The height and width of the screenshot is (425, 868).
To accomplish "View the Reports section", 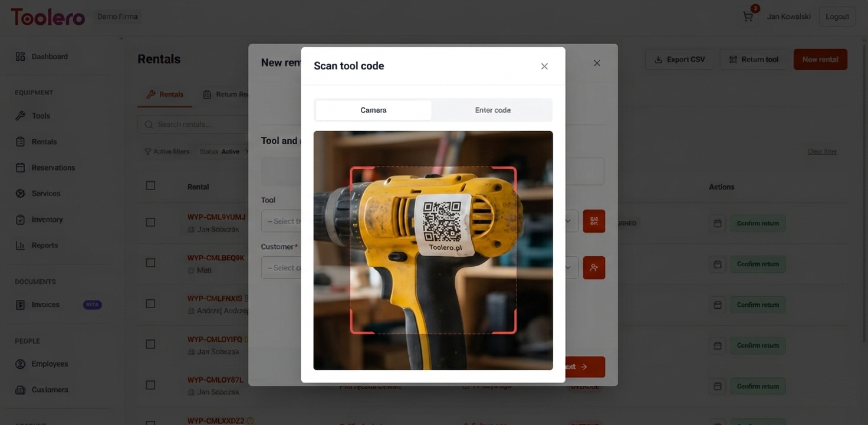I will click(45, 246).
